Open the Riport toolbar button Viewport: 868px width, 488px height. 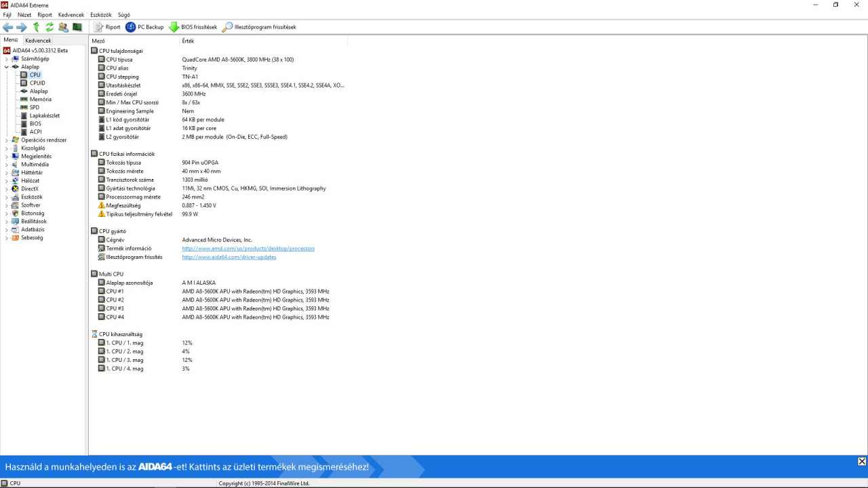(x=107, y=27)
